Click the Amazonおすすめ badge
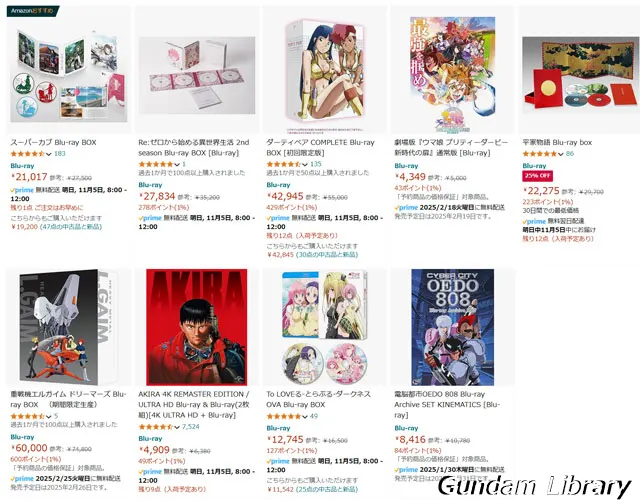Image resolution: width=640 pixels, height=500 pixels. [33, 11]
